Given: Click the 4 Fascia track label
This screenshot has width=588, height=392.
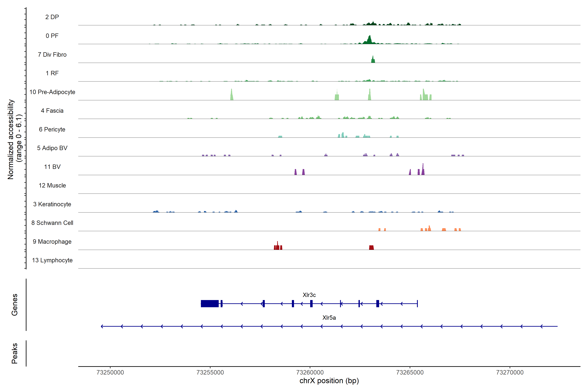Looking at the screenshot, I should 52,111.
